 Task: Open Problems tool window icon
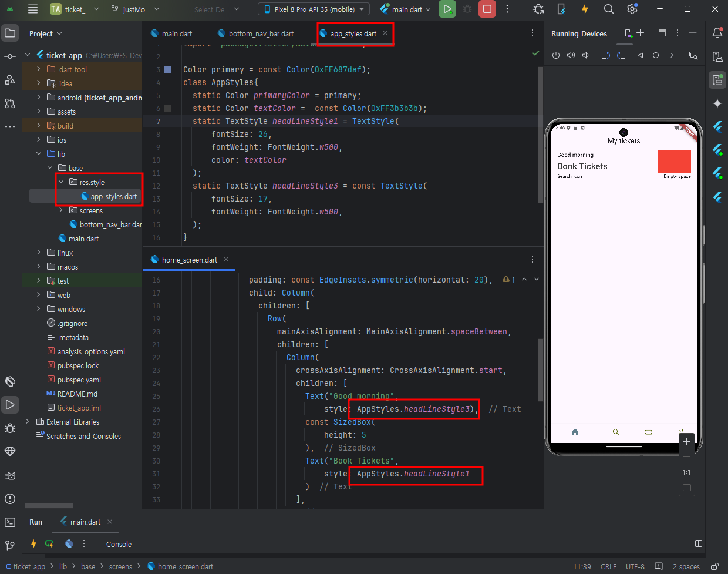tap(10, 499)
